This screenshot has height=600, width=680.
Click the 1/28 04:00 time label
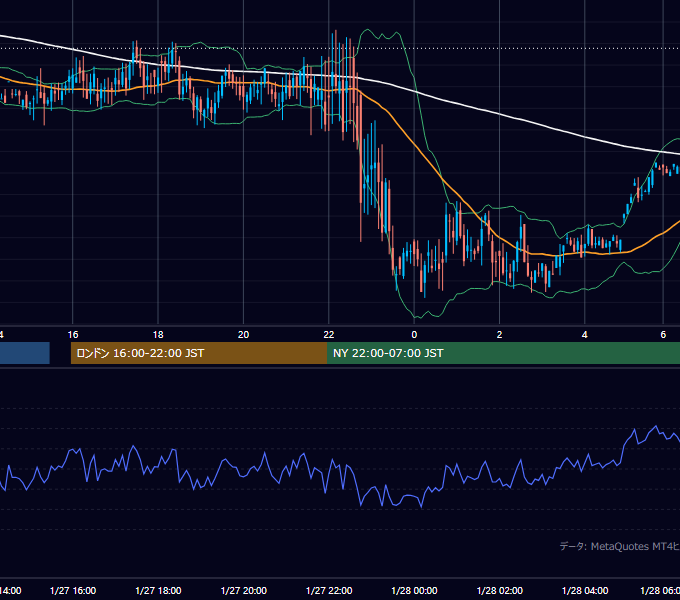(585, 590)
